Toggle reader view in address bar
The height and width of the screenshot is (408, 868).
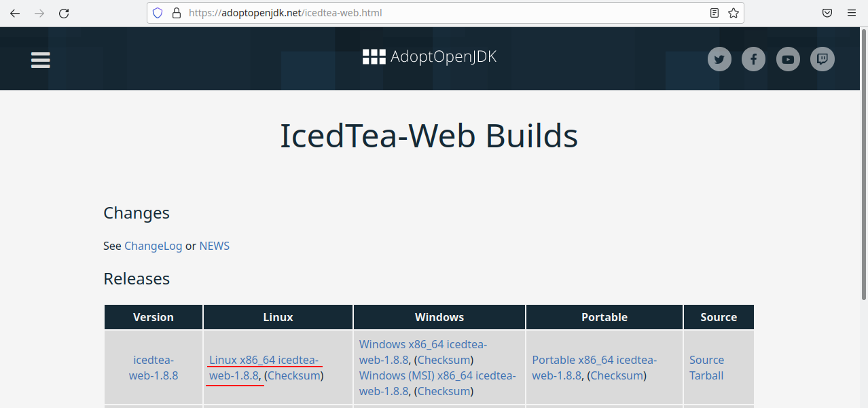click(715, 13)
